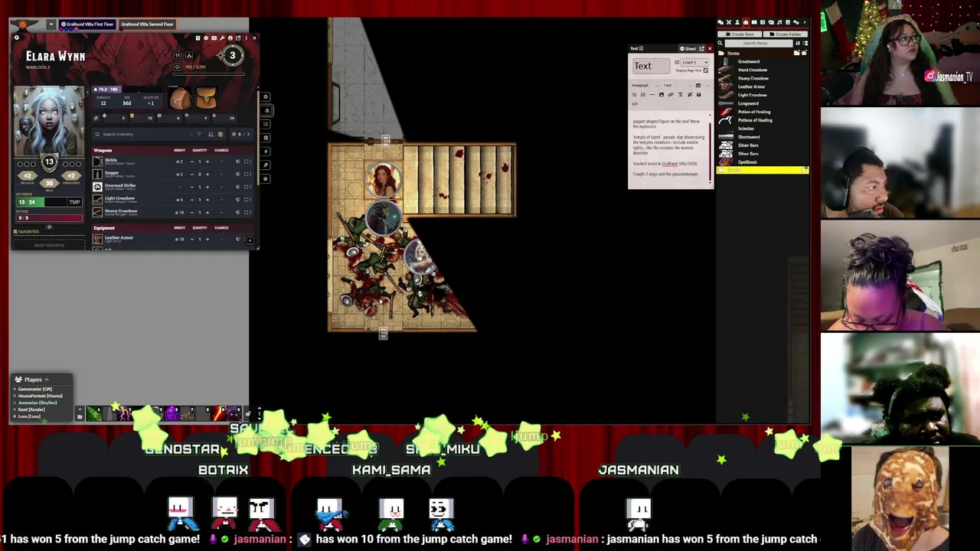Insert image in journal editor
980x551 pixels.
pos(661,95)
